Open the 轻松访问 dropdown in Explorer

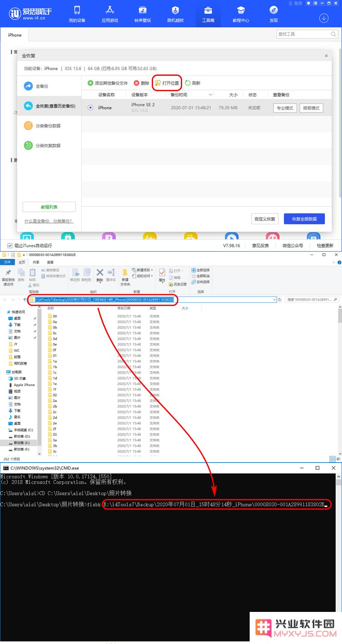(x=143, y=276)
